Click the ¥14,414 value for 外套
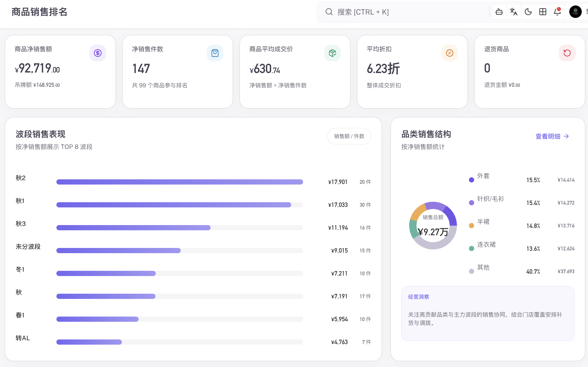 point(566,180)
